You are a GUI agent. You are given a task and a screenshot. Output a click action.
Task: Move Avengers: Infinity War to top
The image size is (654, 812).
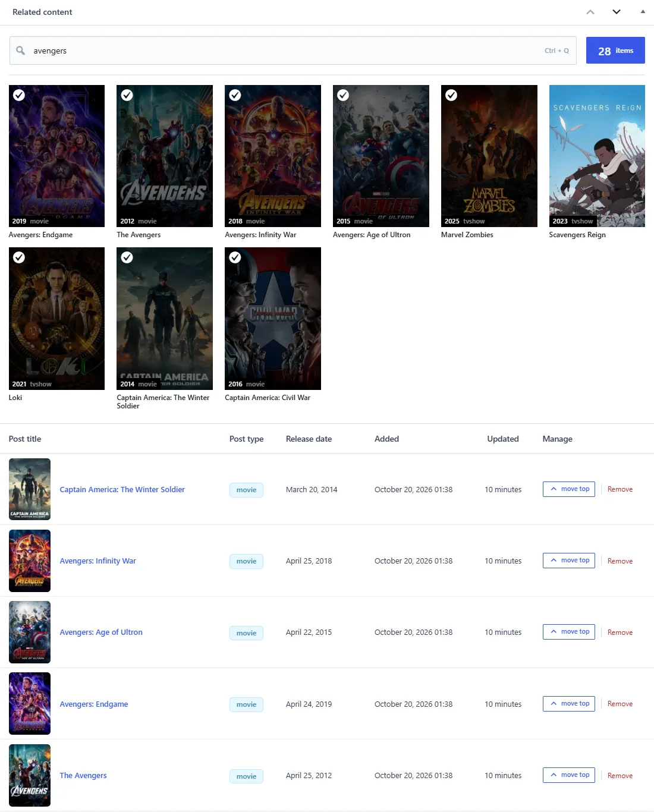click(568, 561)
